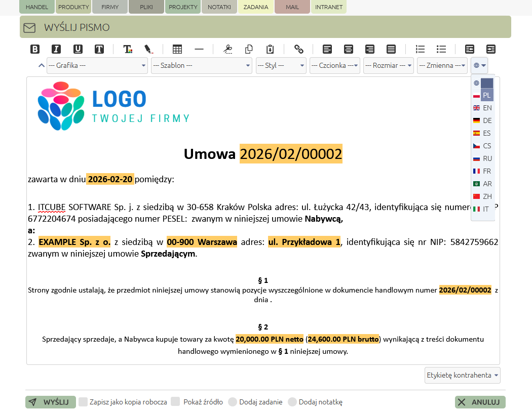
Task: Insert a table into the document
Action: [x=177, y=49]
